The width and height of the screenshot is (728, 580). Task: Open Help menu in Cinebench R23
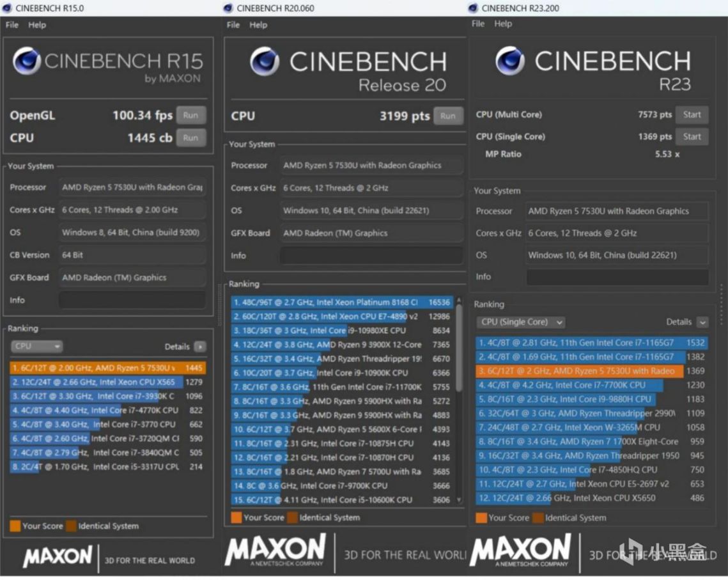(503, 24)
